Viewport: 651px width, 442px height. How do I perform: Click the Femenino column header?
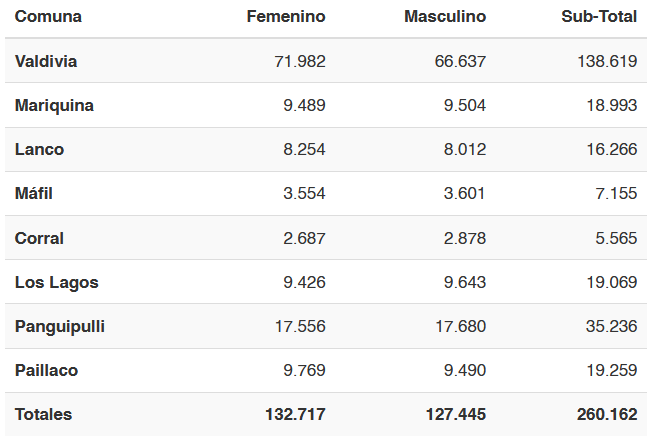tap(286, 17)
